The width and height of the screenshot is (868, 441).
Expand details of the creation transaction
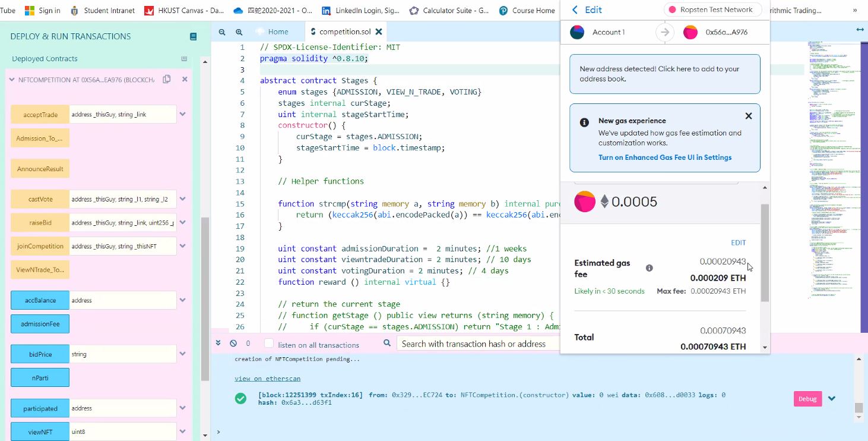[x=831, y=398]
